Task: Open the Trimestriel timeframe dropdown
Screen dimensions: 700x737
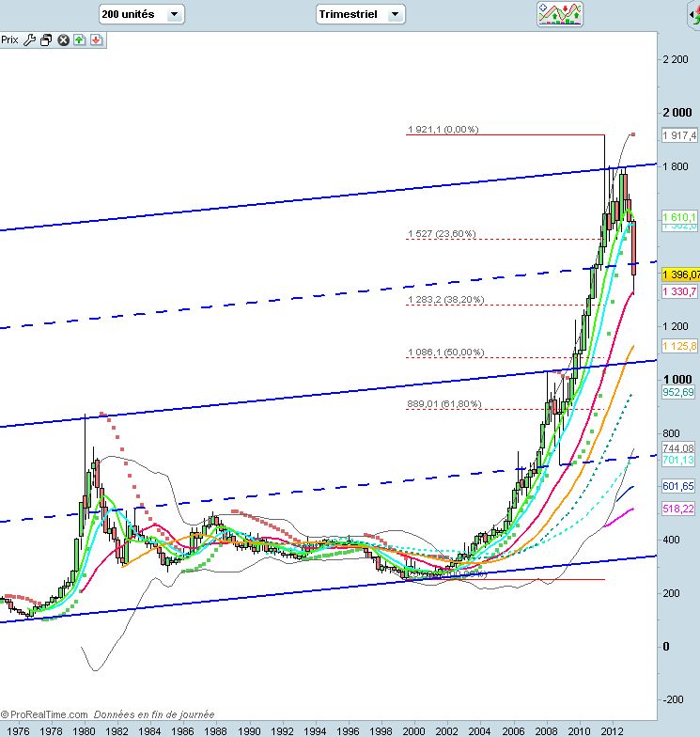Action: tap(361, 14)
